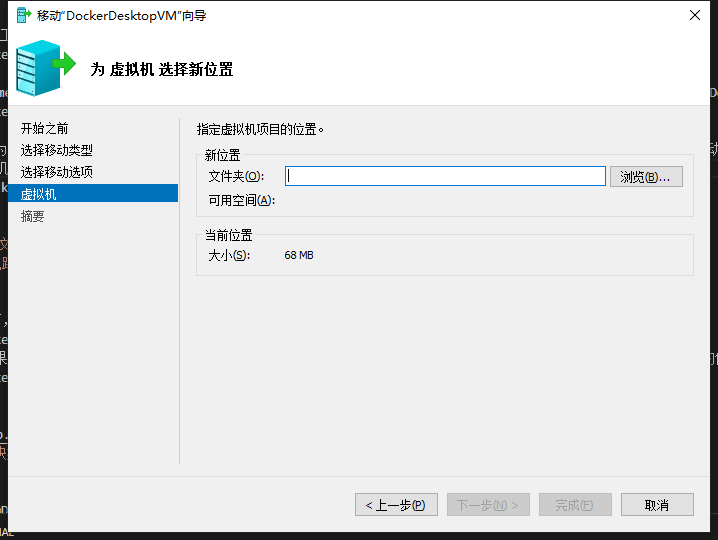The height and width of the screenshot is (540, 718).
Task: Click the 可用空间(A): label
Action: 241,200
